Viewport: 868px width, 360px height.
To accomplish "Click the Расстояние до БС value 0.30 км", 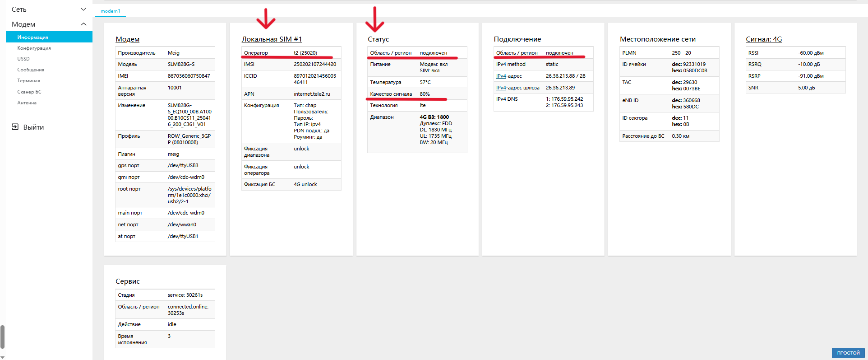I will 680,136.
